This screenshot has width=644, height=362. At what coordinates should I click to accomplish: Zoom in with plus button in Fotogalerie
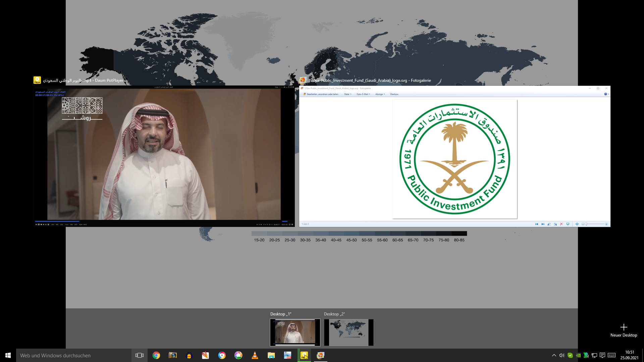click(x=606, y=224)
